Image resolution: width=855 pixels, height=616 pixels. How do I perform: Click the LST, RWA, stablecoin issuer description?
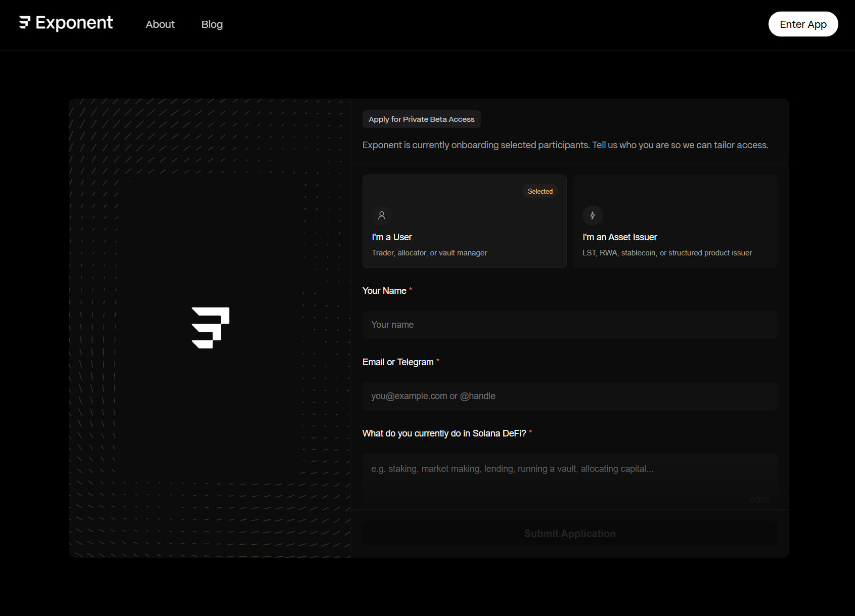tap(667, 253)
